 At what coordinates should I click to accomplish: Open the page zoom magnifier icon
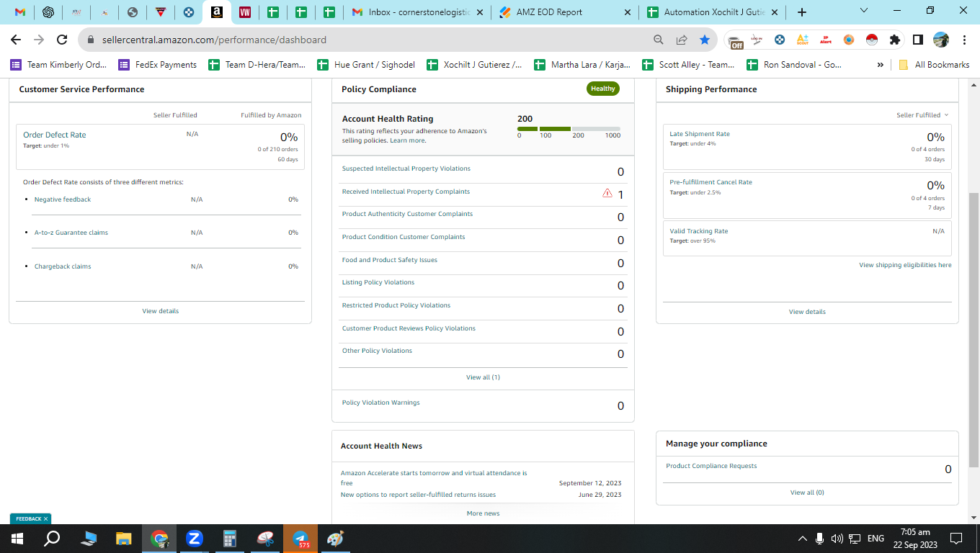[x=659, y=40]
